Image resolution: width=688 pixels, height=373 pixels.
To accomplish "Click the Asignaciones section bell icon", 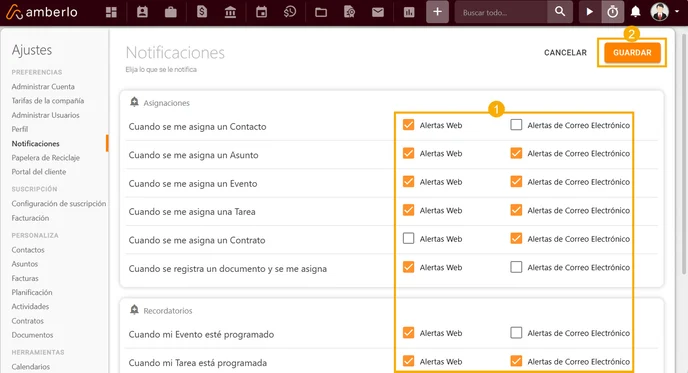I will (x=134, y=102).
